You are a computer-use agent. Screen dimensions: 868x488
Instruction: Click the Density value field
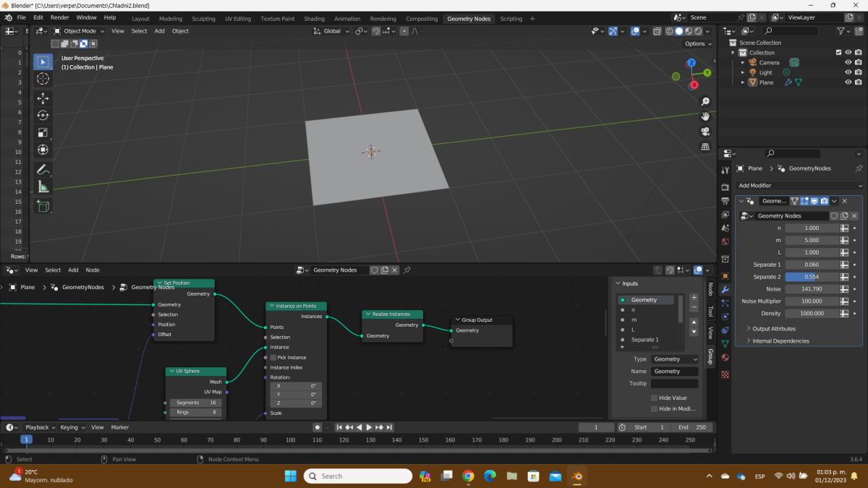812,314
